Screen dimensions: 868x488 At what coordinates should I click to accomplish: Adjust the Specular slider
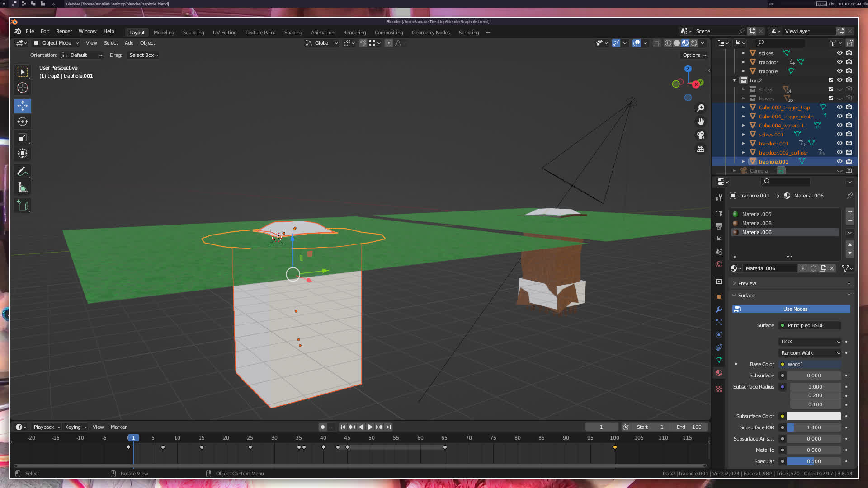(x=813, y=461)
